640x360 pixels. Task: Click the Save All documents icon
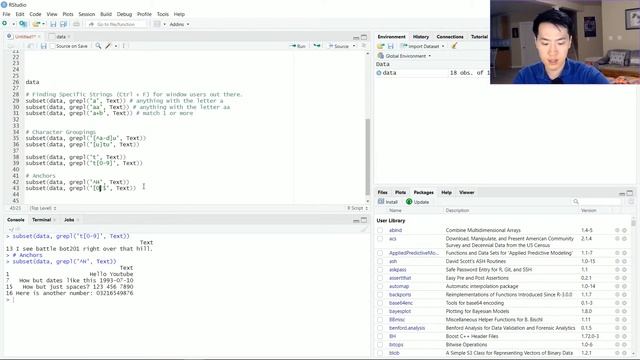[x=63, y=24]
